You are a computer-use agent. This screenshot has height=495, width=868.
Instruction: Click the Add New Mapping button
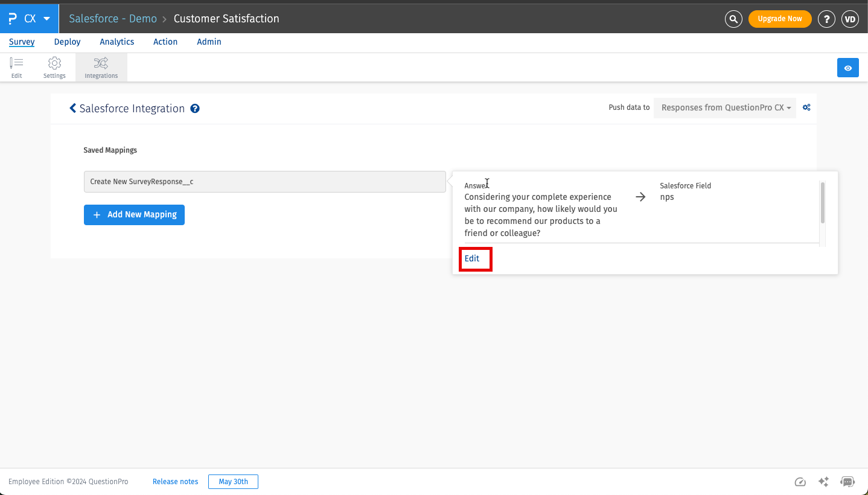(x=134, y=214)
